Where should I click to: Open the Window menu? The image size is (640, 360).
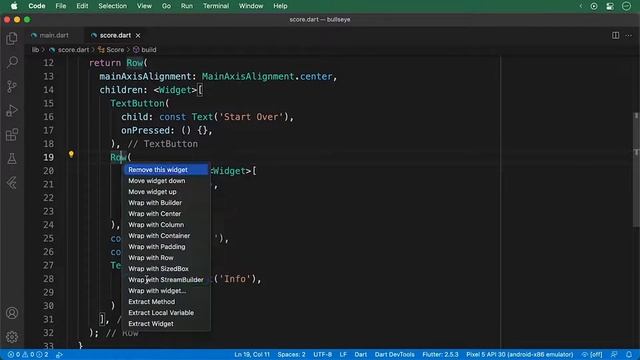[251, 6]
